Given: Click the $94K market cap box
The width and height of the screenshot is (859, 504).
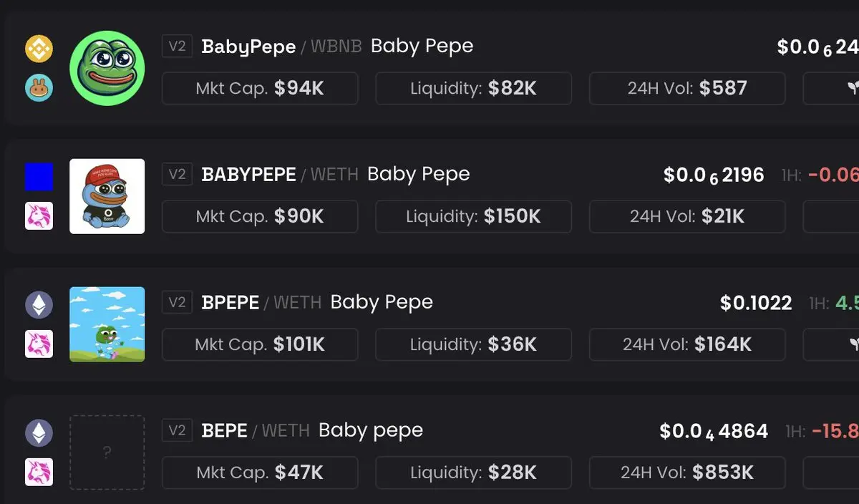Looking at the screenshot, I should [260, 88].
